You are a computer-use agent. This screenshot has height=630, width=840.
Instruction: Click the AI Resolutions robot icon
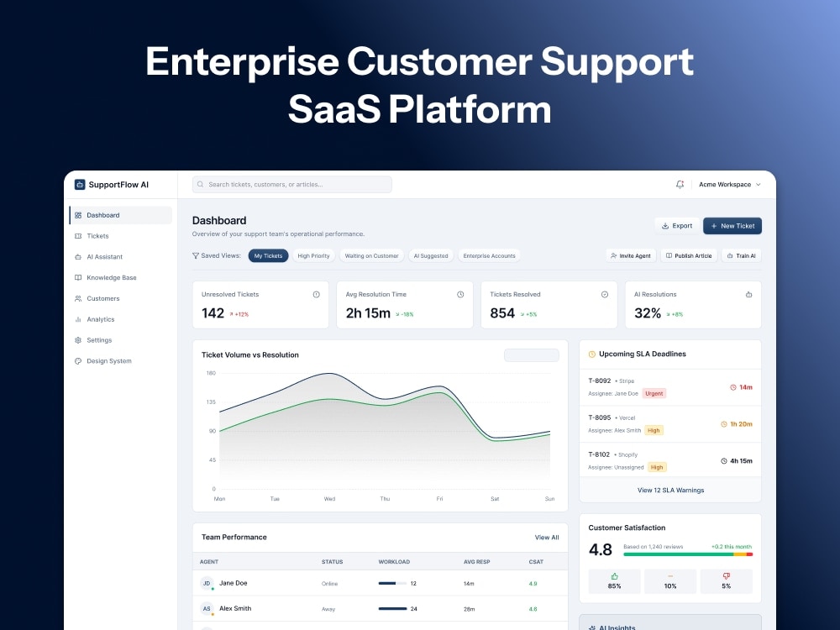click(748, 295)
